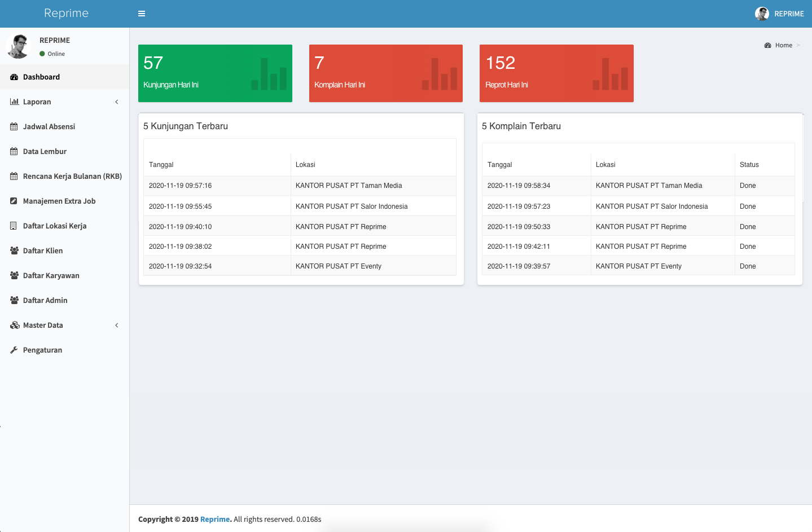Click the Reprime logo title
812x532 pixels.
coord(66,13)
